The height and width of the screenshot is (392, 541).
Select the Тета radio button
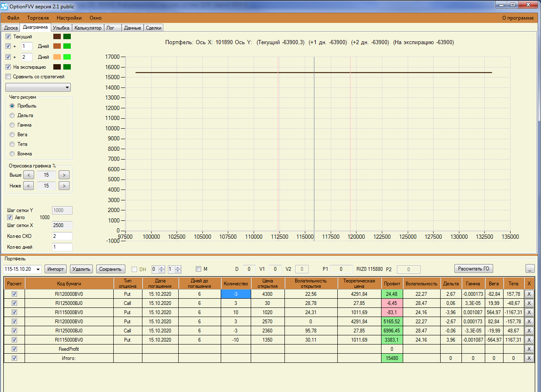click(12, 144)
